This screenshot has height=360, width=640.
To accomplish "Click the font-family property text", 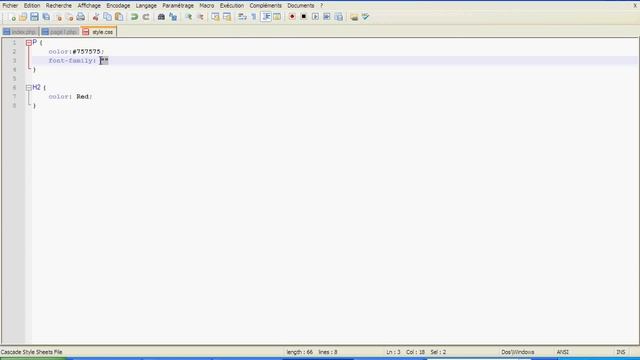I will click(x=72, y=60).
